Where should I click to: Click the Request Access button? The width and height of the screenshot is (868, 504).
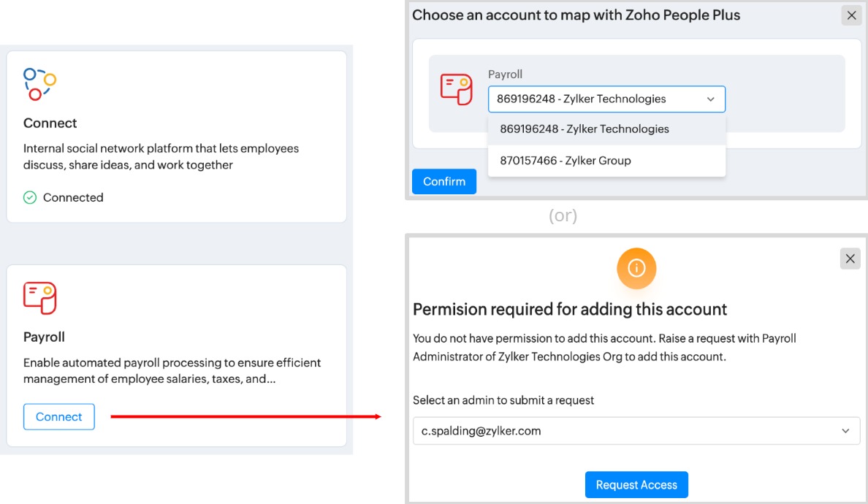(x=636, y=484)
